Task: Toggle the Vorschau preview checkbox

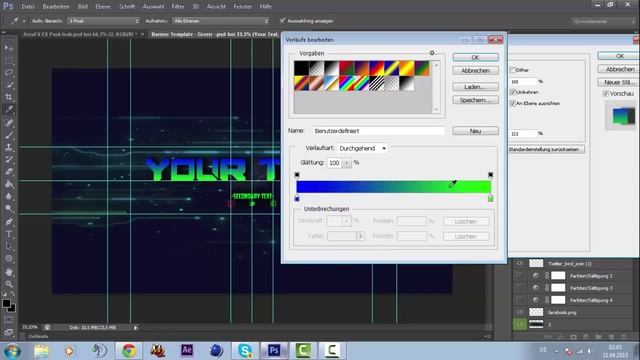Action: tap(606, 93)
